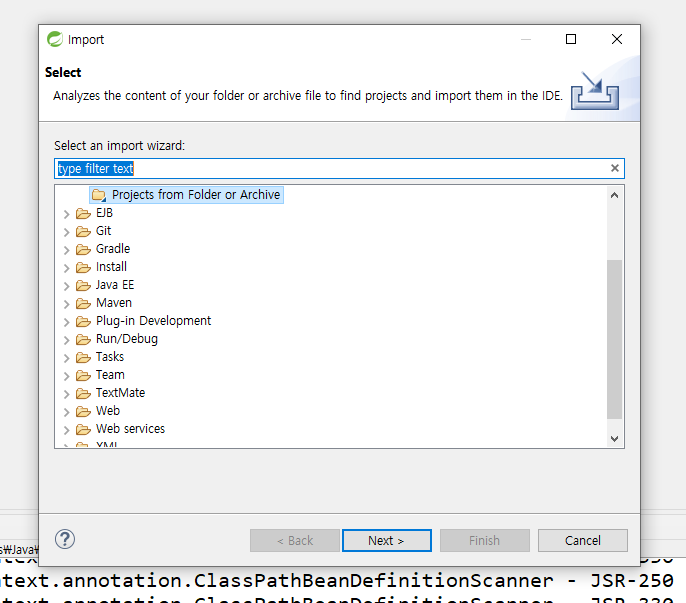Click the Next > button

coord(387,540)
